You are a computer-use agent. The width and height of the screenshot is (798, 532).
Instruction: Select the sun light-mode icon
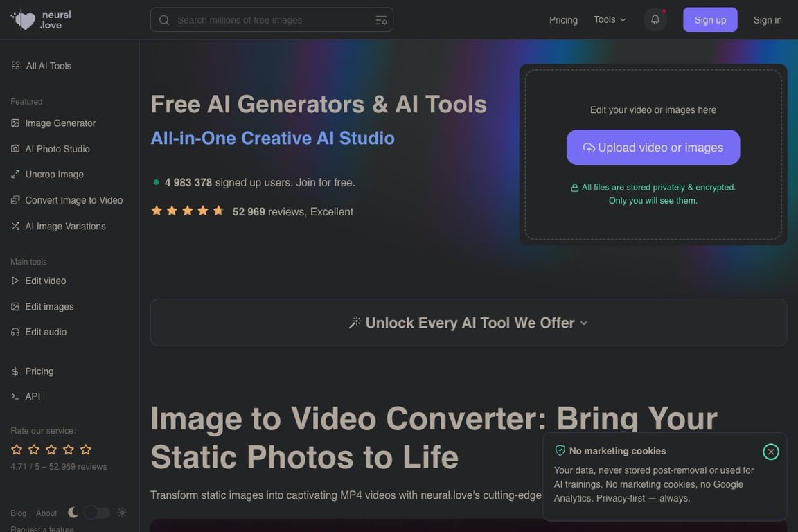[x=122, y=513]
